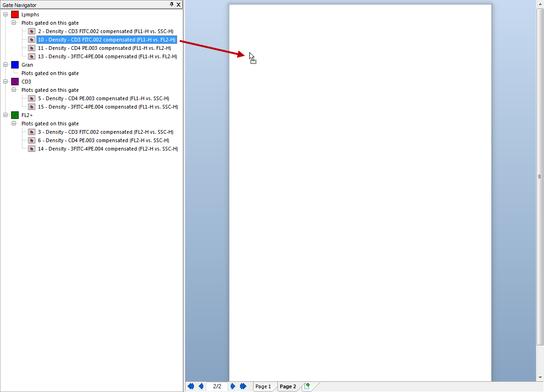
Task: Click plot icon for 2 - Density CD3 FITC.002
Action: click(32, 31)
